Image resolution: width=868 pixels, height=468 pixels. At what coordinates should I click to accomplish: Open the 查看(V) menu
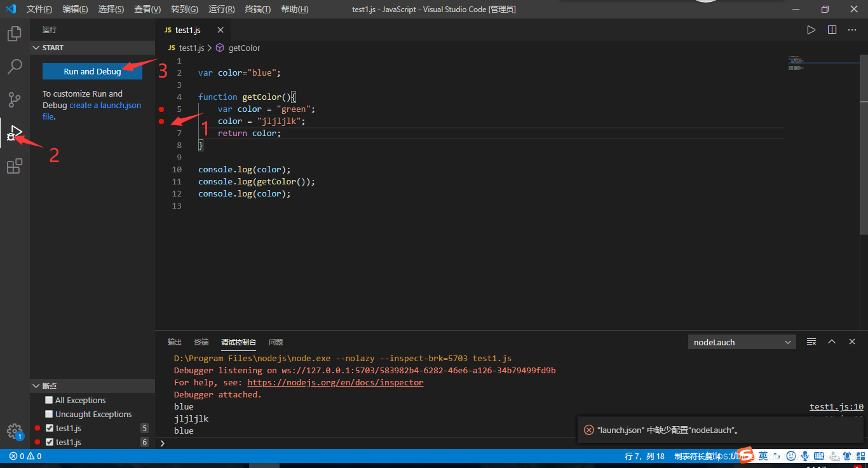pos(147,10)
